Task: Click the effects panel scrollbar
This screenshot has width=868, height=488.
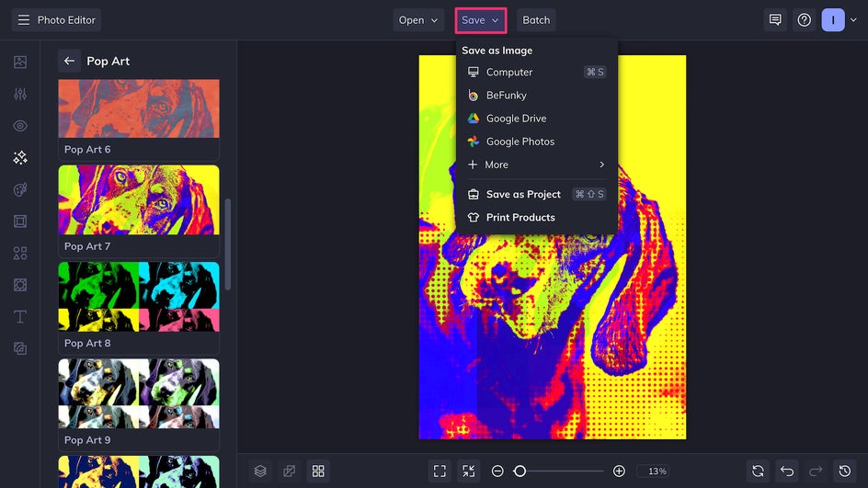Action: [227, 244]
